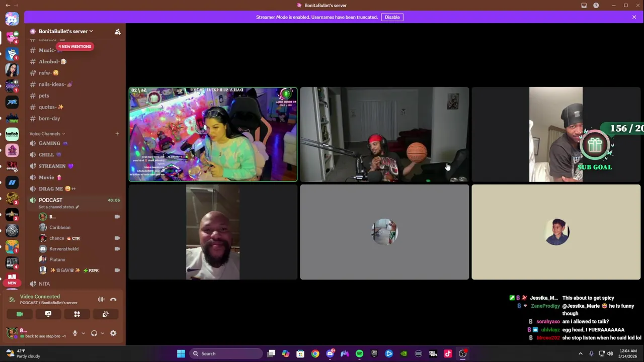Click the Share Your Screen icon
The width and height of the screenshot is (644, 362).
pos(48,314)
